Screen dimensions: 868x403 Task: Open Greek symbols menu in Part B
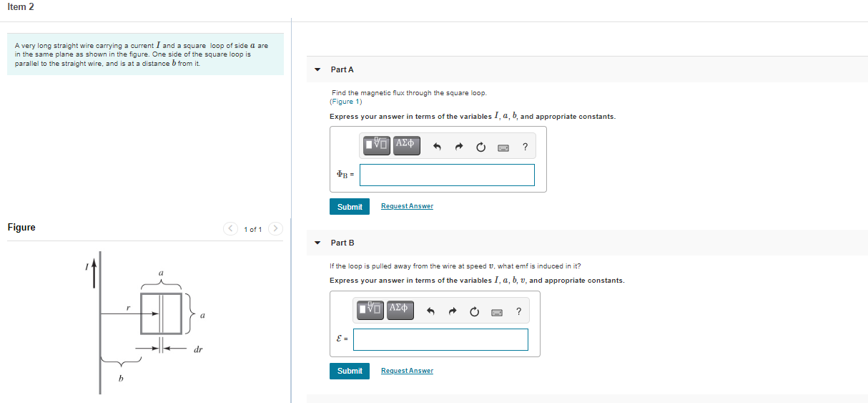[399, 309]
